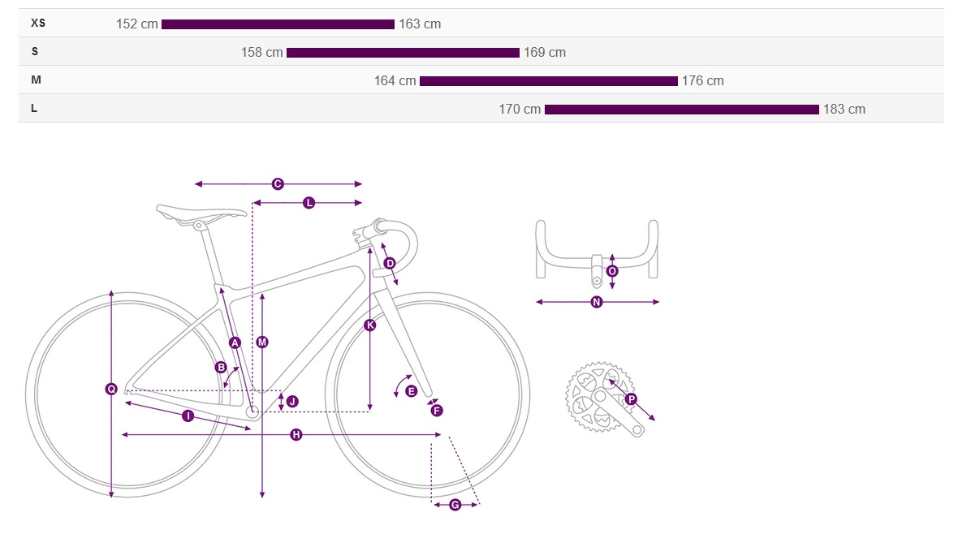The width and height of the screenshot is (958, 560).
Task: Select the E head angle marker
Action: point(411,391)
